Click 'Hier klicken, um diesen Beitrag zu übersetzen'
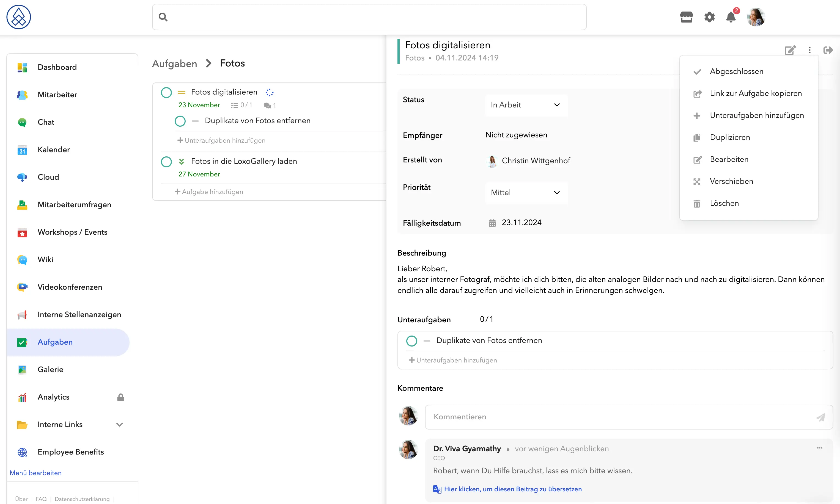 513,489
